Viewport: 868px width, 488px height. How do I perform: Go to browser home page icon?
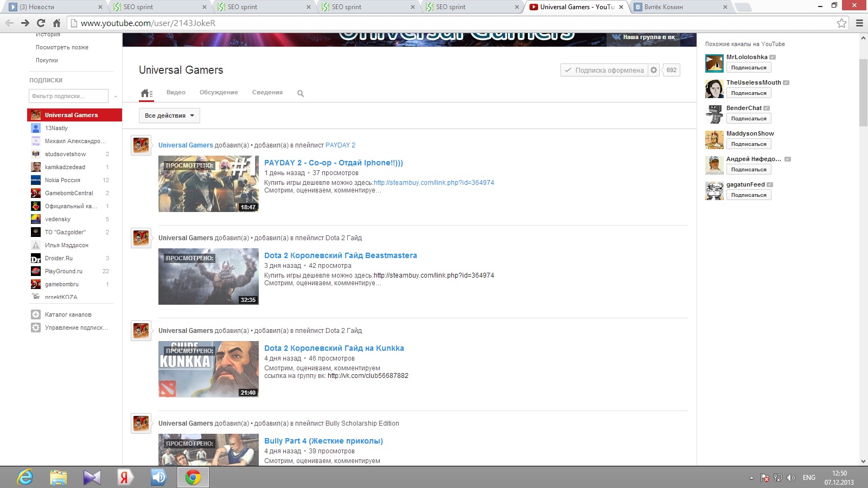(x=56, y=23)
